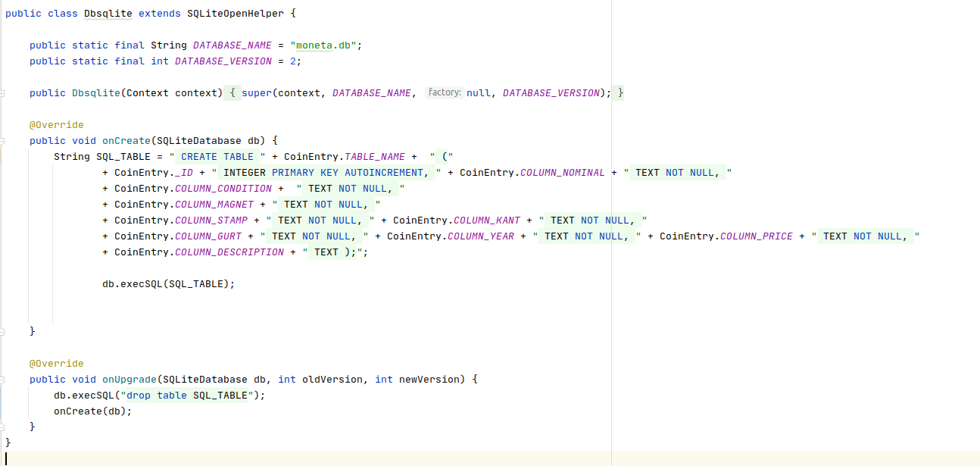The height and width of the screenshot is (466, 980).
Task: Collapse the onUpgrade method via gutter fold marker
Action: pyautogui.click(x=2, y=380)
